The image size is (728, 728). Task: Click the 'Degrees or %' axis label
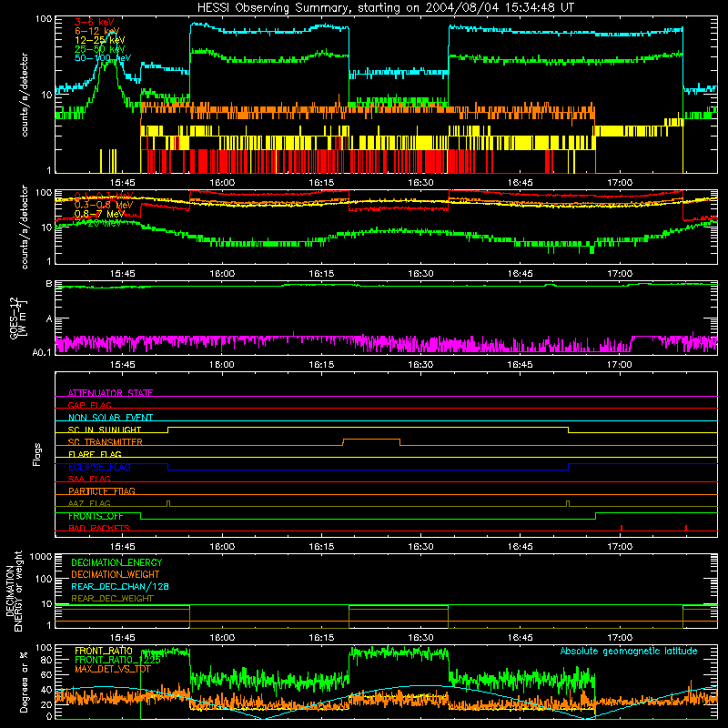coord(24,682)
